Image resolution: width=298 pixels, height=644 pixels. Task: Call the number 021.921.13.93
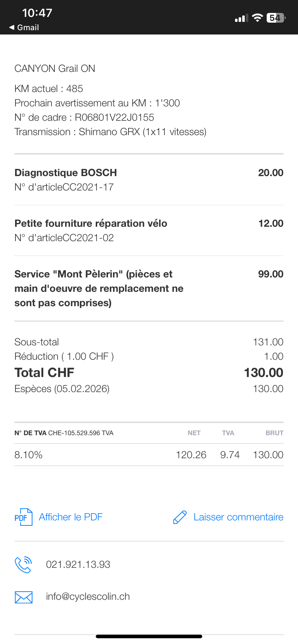[x=78, y=565]
